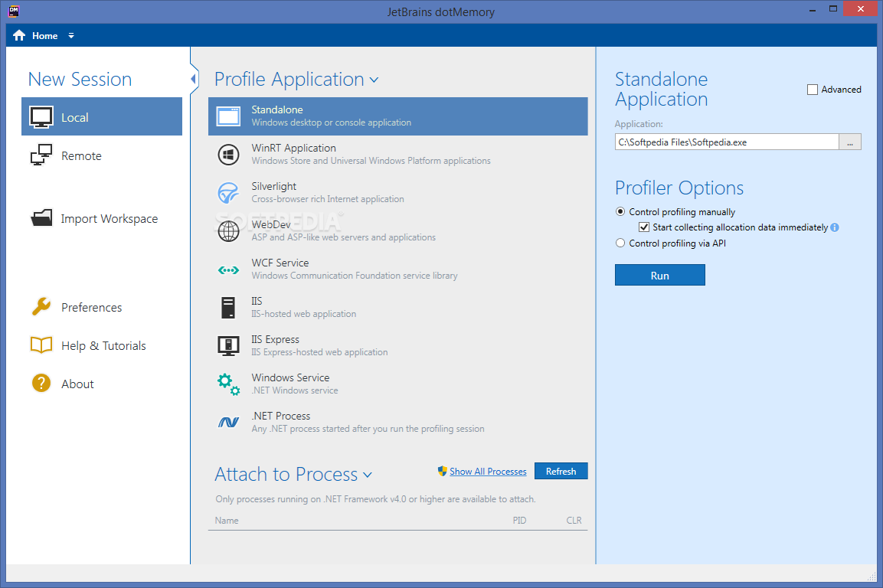This screenshot has height=588, width=883.
Task: Click the Run button
Action: pyautogui.click(x=660, y=276)
